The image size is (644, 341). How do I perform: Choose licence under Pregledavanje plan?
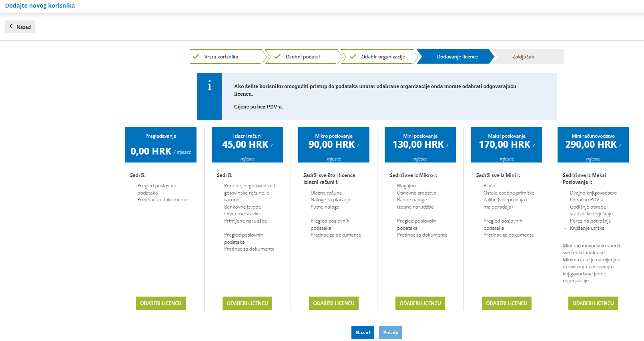click(160, 303)
